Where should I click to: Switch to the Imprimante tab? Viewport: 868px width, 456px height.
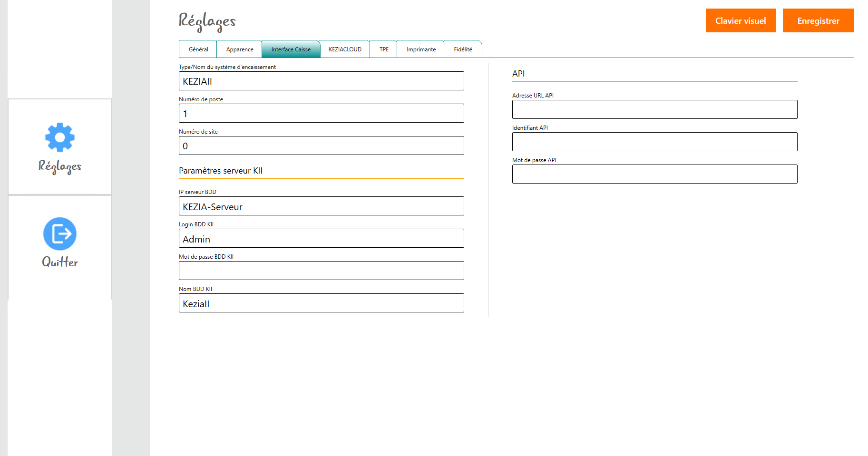pyautogui.click(x=421, y=49)
